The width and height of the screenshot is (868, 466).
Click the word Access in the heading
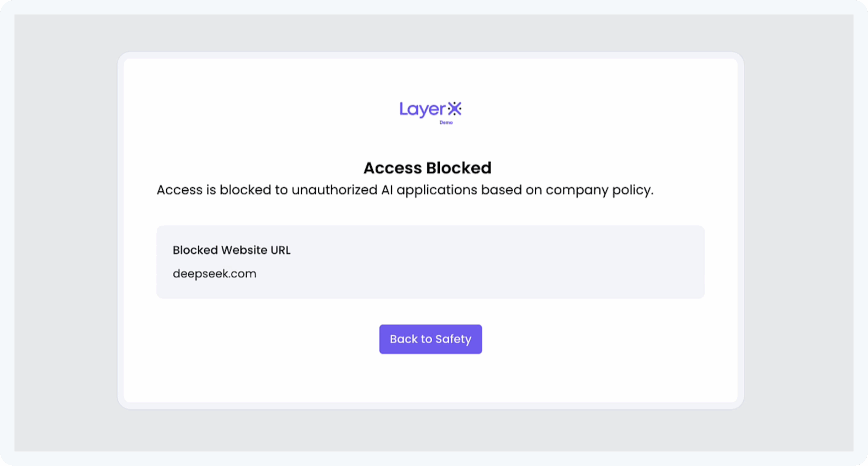click(x=393, y=168)
